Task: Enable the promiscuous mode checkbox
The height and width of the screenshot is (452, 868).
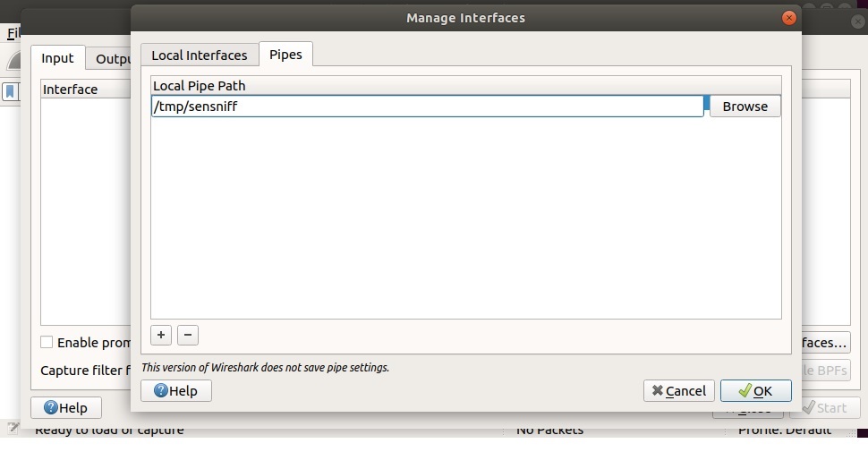Action: 47,342
